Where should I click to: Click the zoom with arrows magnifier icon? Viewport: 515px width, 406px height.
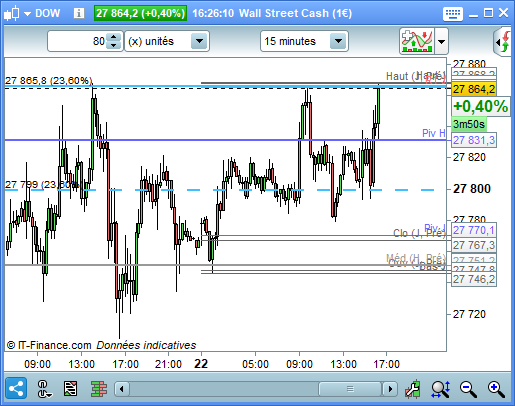point(440,389)
